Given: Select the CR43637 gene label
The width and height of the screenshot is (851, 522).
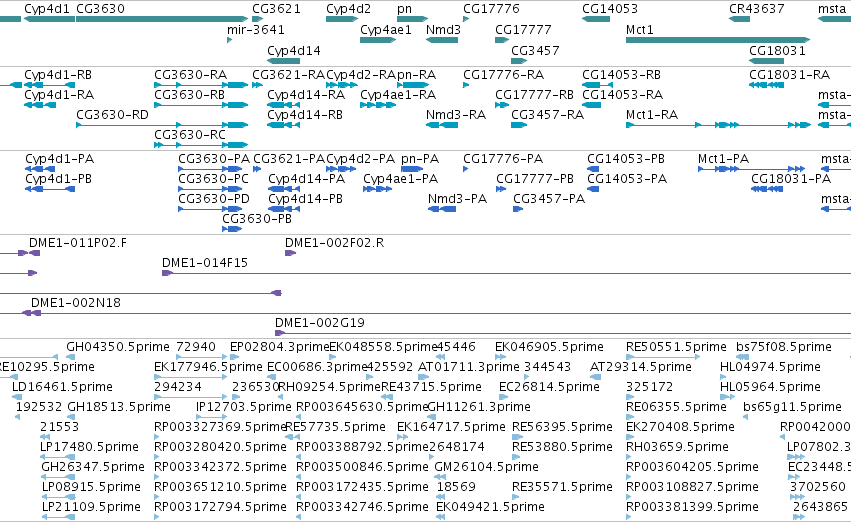Looking at the screenshot, I should point(757,9).
